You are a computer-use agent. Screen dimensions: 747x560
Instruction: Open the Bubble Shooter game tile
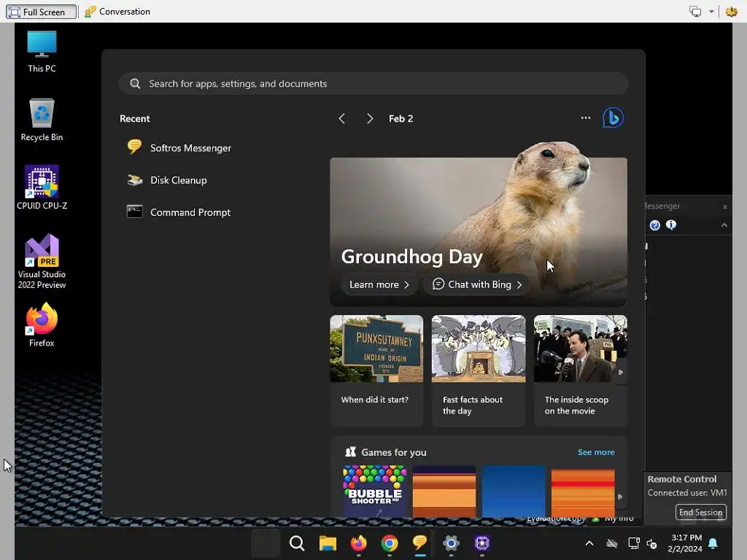[x=374, y=491]
